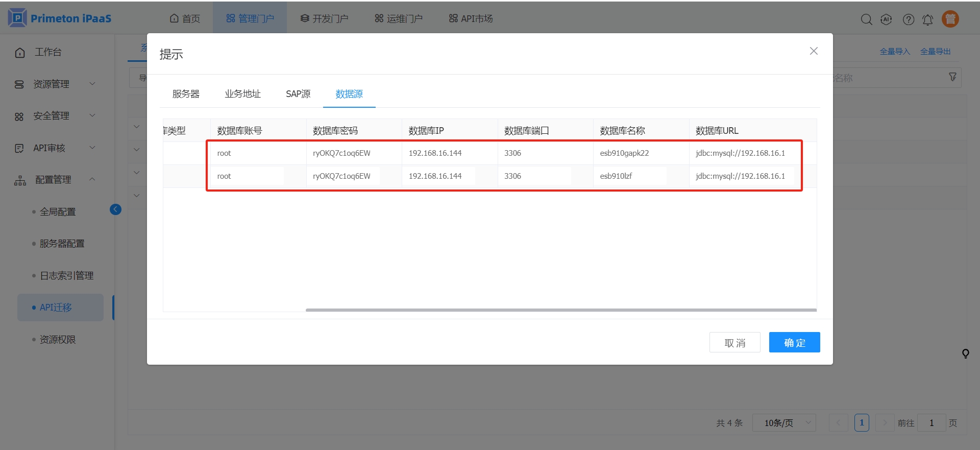Click the horizontal scrollbar in data table

(560, 310)
